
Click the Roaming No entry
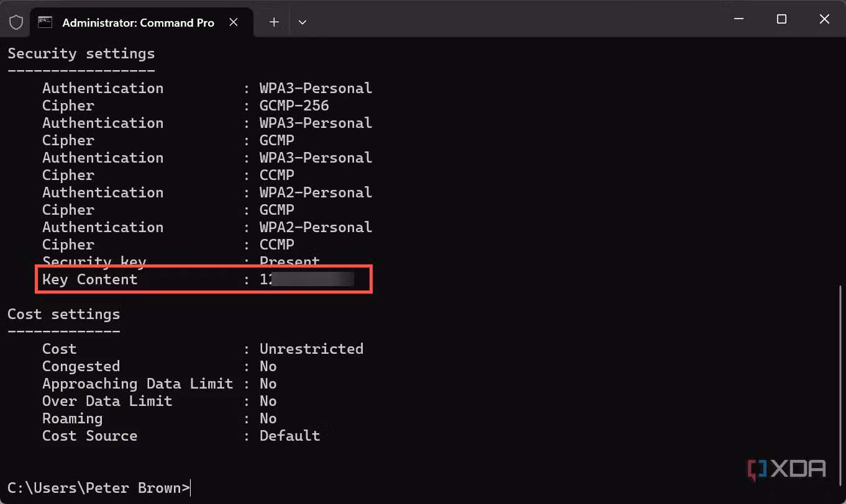(x=155, y=418)
